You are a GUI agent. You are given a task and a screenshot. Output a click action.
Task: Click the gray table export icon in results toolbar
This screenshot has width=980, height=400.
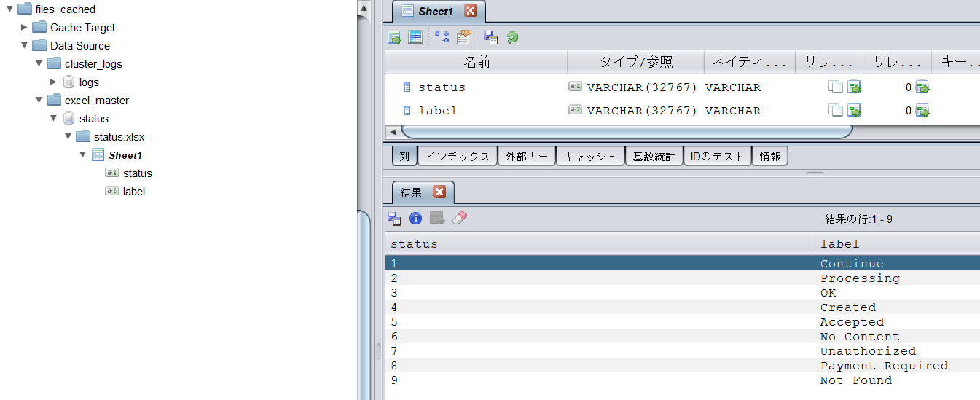pyautogui.click(x=437, y=218)
